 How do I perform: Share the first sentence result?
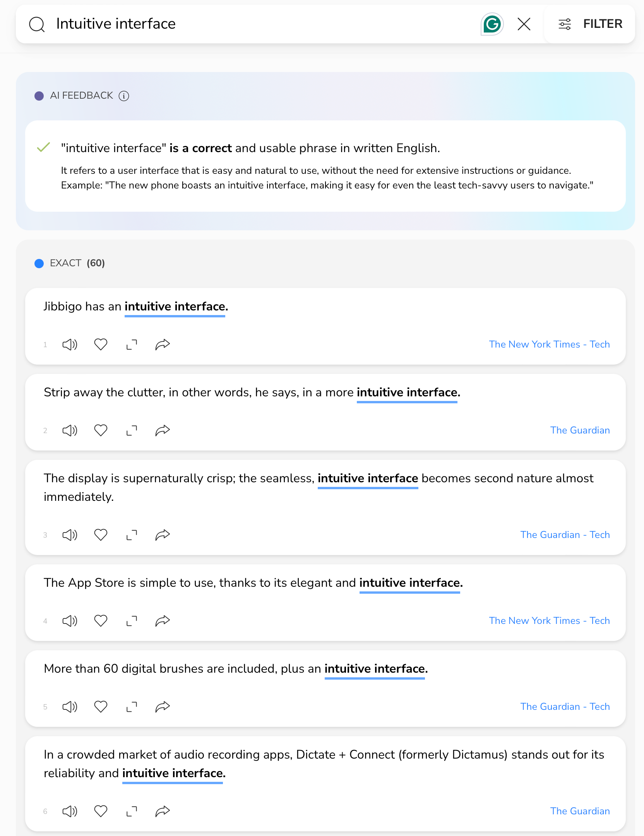[163, 344]
